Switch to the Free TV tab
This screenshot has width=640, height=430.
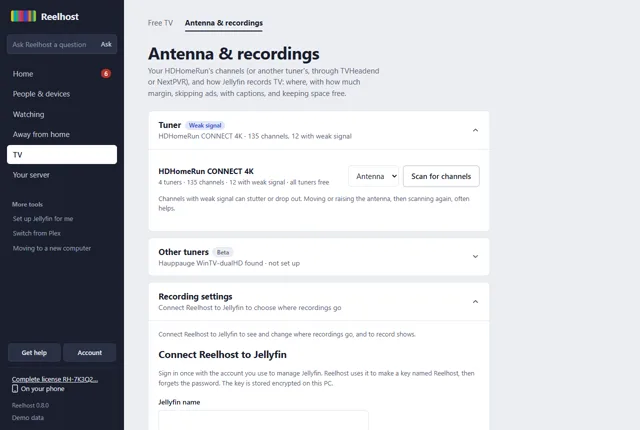(x=160, y=23)
